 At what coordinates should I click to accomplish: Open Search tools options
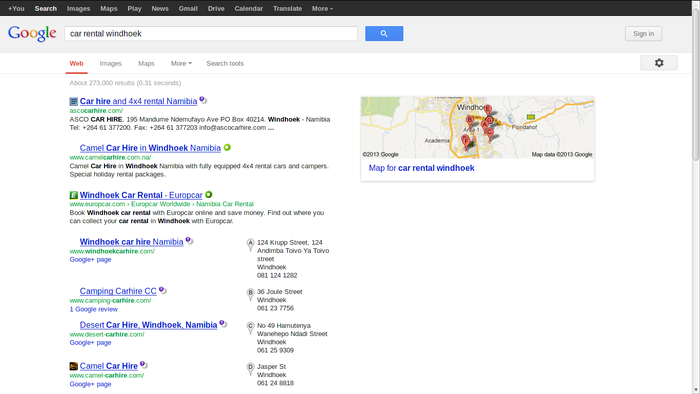click(x=225, y=63)
